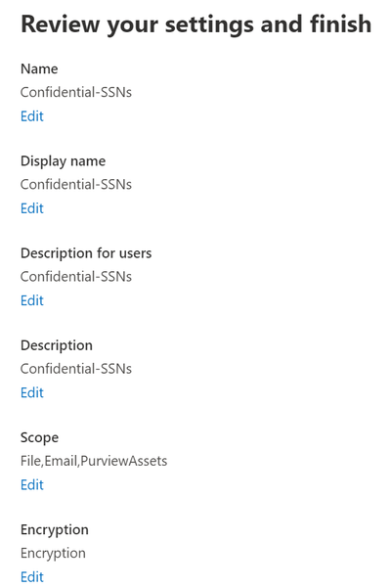391x588 pixels.
Task: Edit the Scope setting
Action: (x=32, y=485)
